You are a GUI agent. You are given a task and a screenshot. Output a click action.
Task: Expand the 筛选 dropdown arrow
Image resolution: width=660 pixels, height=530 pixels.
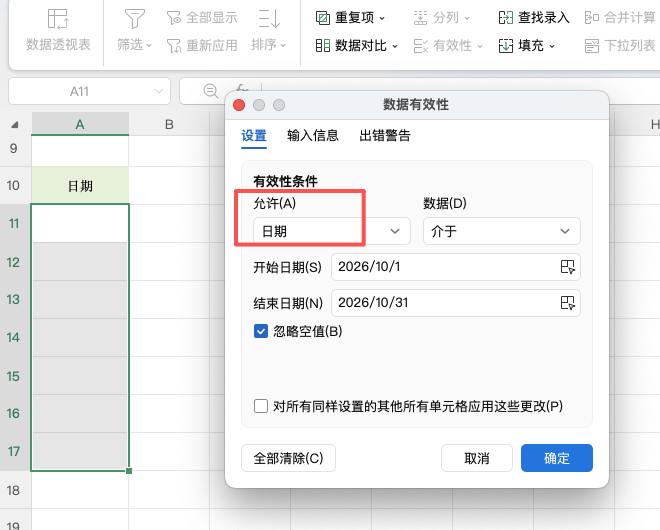pos(149,45)
